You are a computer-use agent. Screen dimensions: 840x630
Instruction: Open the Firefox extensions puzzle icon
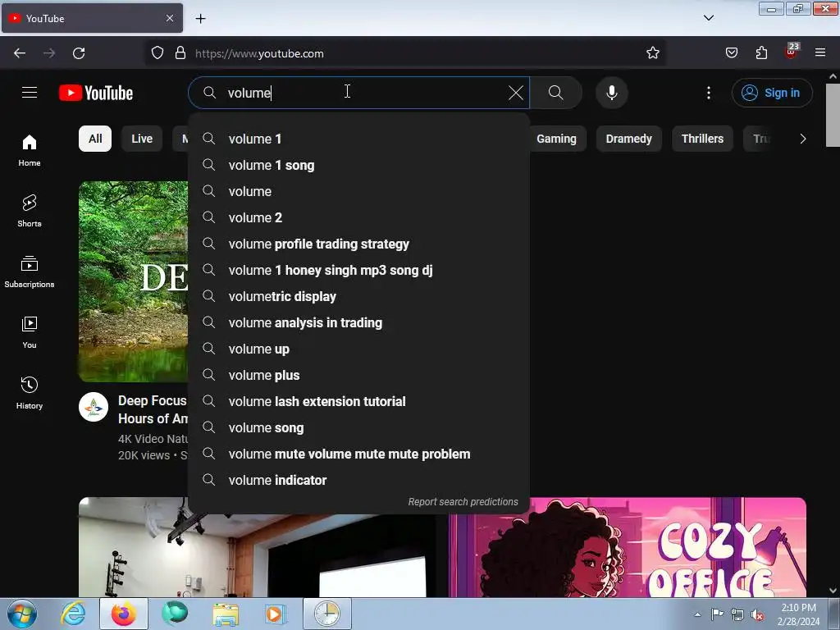pyautogui.click(x=761, y=53)
